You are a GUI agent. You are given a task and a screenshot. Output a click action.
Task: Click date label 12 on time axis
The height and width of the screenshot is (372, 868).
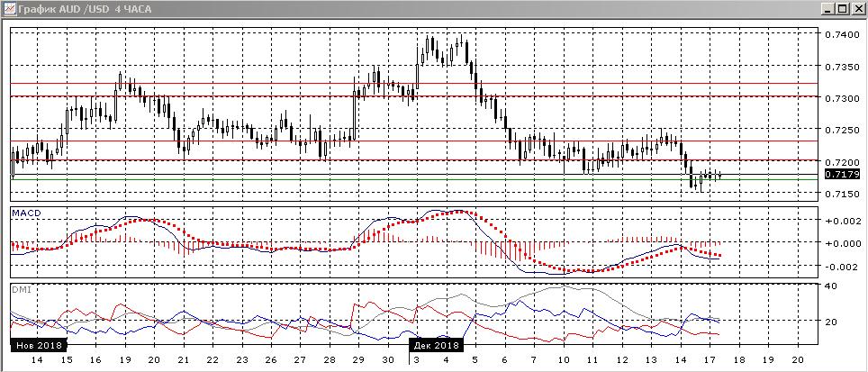click(x=621, y=359)
